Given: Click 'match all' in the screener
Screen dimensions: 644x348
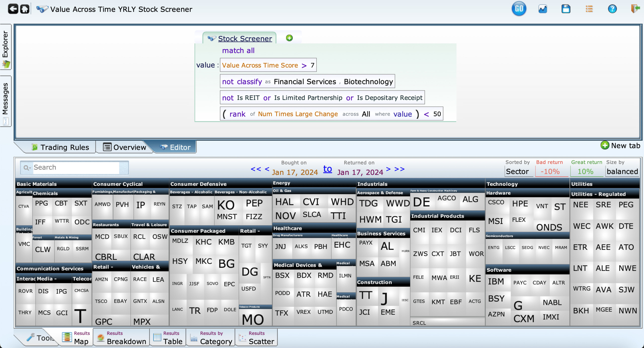Looking at the screenshot, I should [x=238, y=51].
